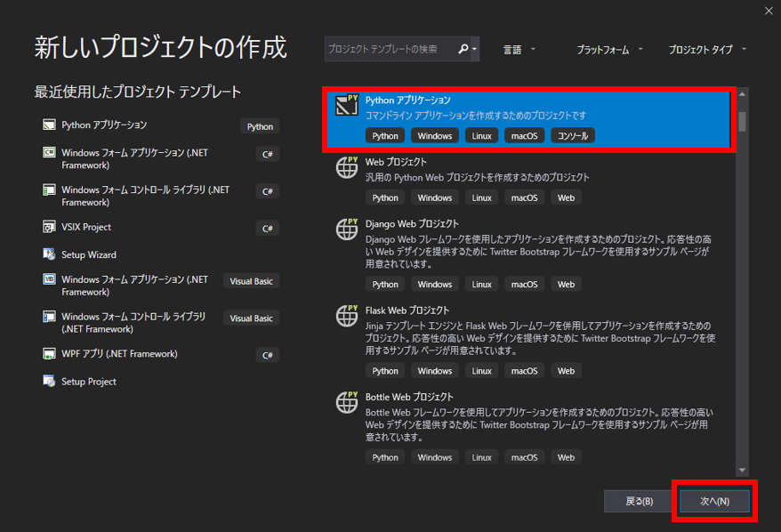Screen dimensions: 781x532
Task: Choose recent template Setup Project
Action: click(x=89, y=382)
